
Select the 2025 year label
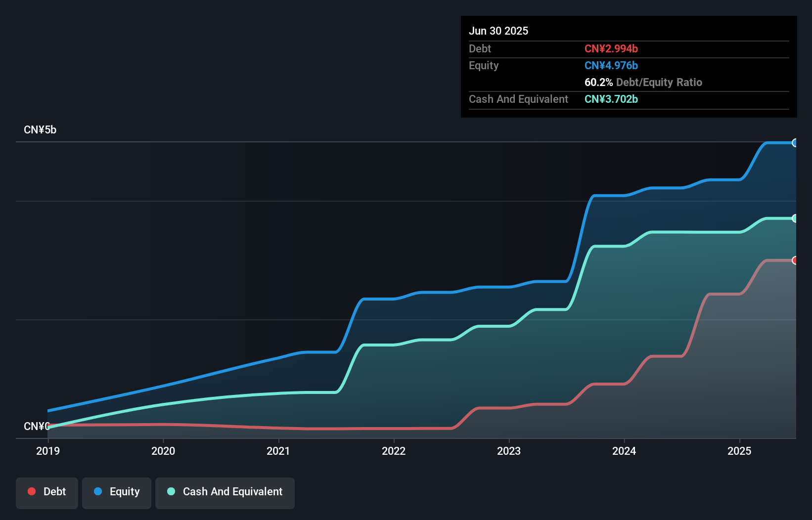[739, 451]
